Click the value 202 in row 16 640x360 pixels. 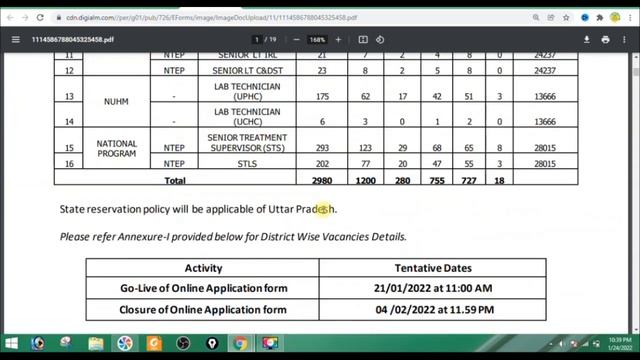point(322,164)
